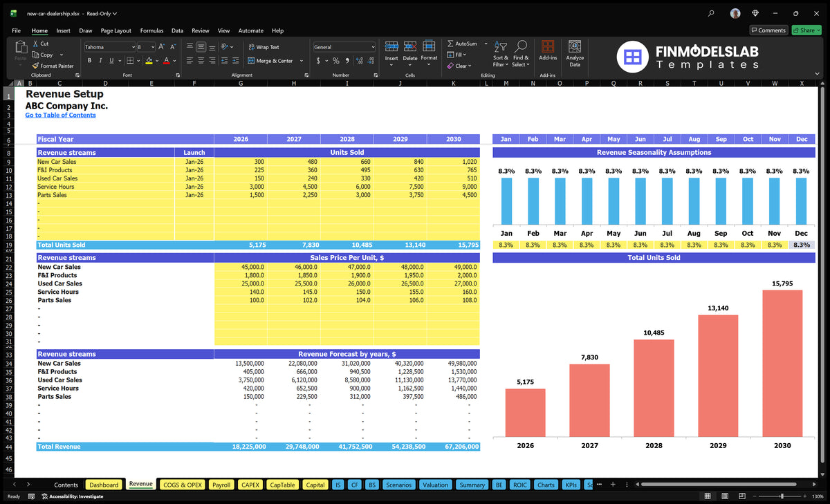
Task: Click AutoSum sigma icon
Action: coord(450,44)
